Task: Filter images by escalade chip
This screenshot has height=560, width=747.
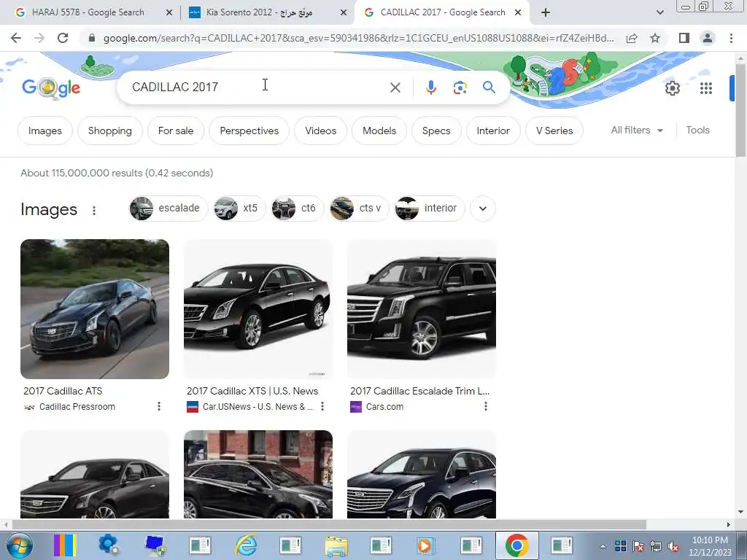Action: (x=169, y=209)
